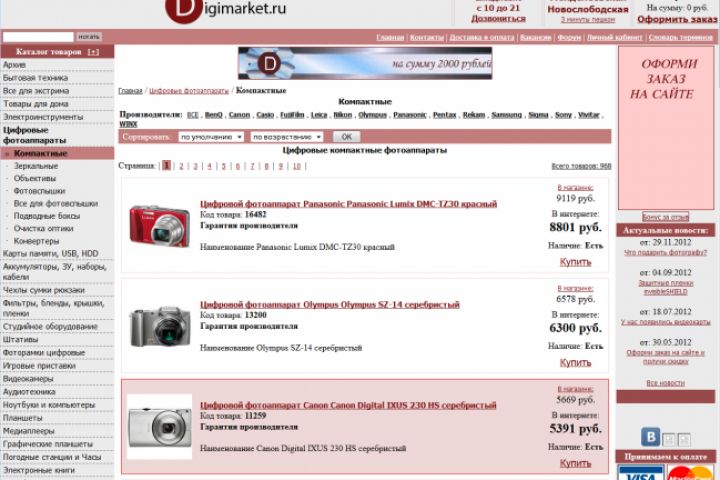Open the Вакансии top menu link
The image size is (720, 480).
pos(535,38)
